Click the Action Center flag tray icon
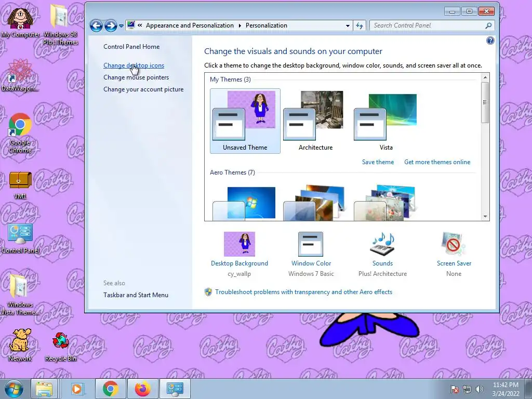Image resolution: width=532 pixels, height=399 pixels. coord(454,389)
